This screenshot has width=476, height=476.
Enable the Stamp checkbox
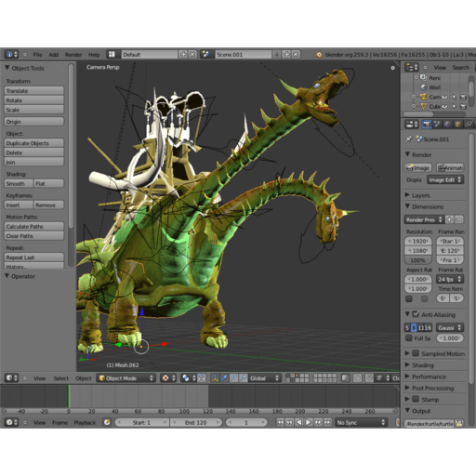point(416,399)
